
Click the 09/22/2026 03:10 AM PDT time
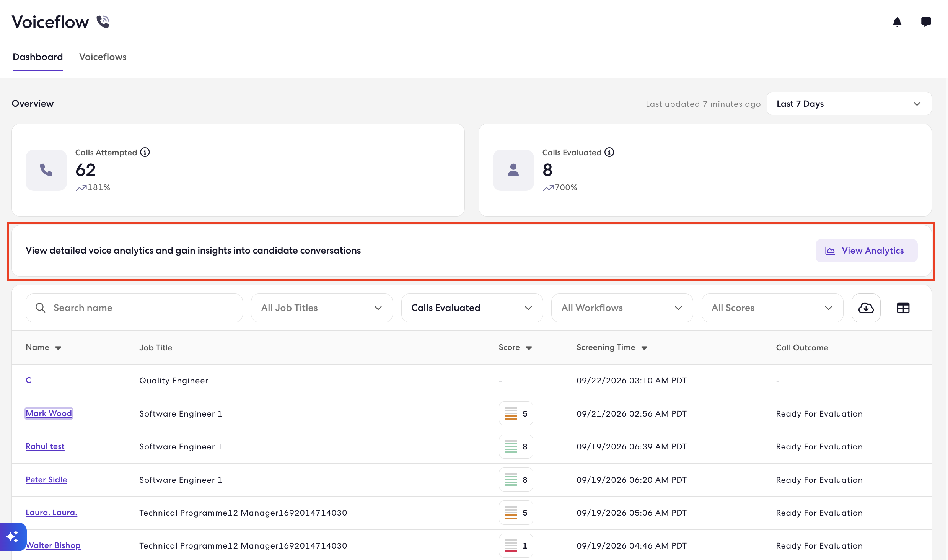point(632,381)
